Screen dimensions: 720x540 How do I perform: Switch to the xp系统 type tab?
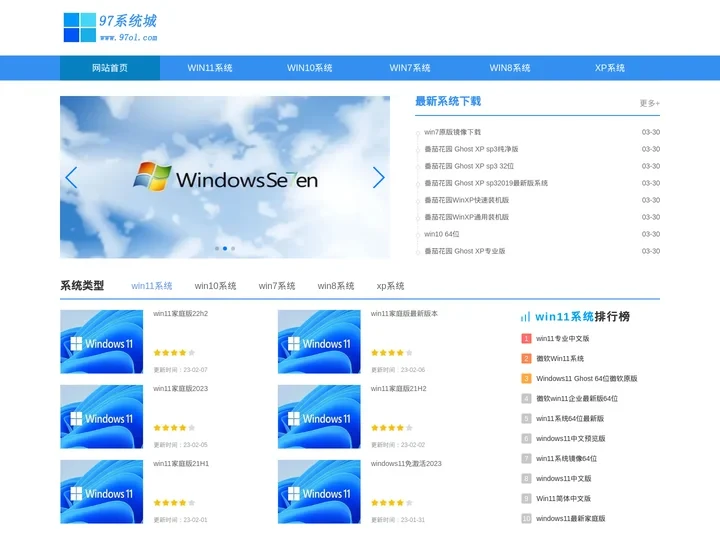pos(390,286)
